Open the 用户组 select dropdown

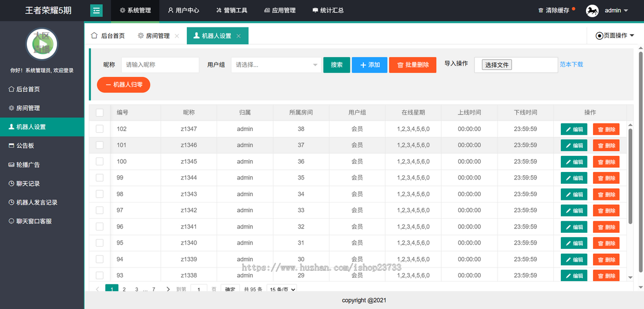276,65
